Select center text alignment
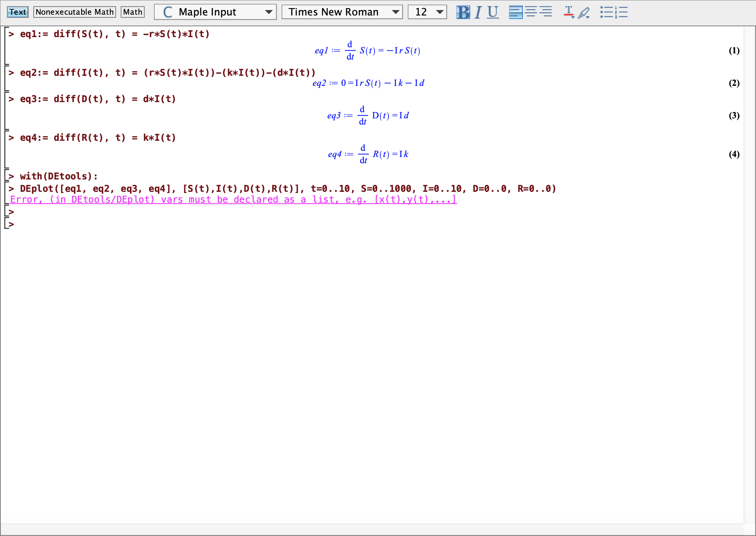Screen dimensions: 756x536 click(x=531, y=12)
